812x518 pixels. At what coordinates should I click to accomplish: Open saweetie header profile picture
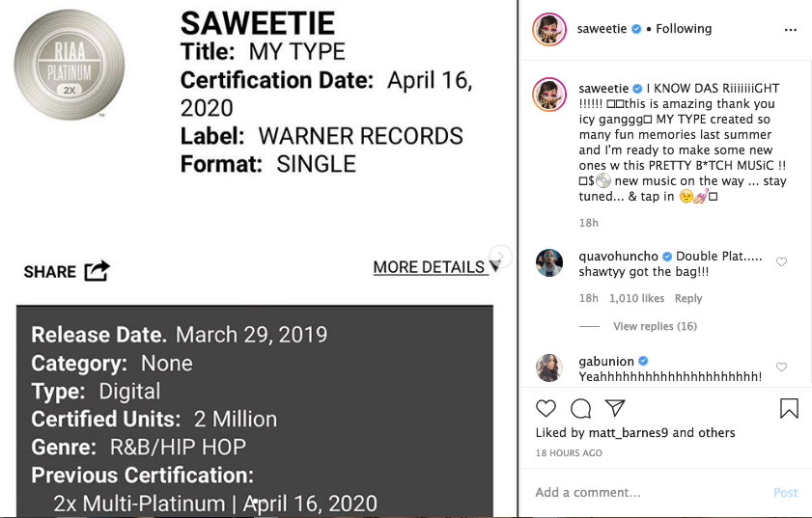tap(549, 30)
